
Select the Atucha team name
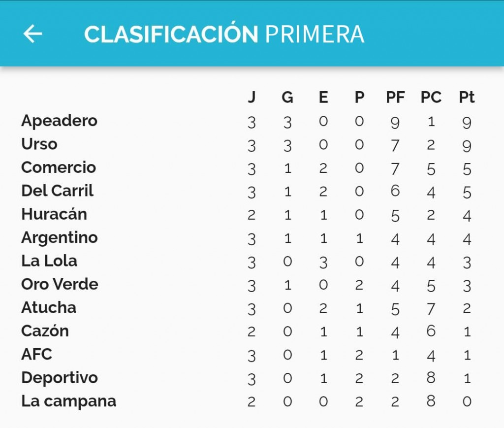click(x=49, y=308)
